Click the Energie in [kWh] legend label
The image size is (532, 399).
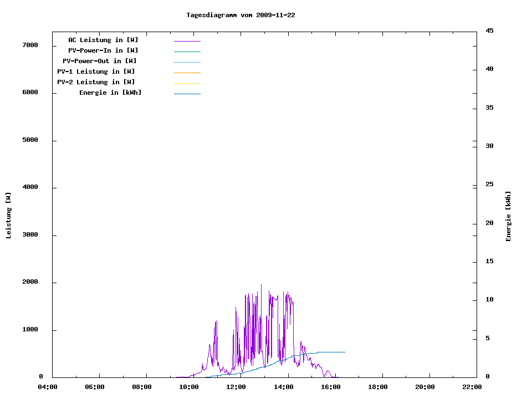tap(110, 93)
